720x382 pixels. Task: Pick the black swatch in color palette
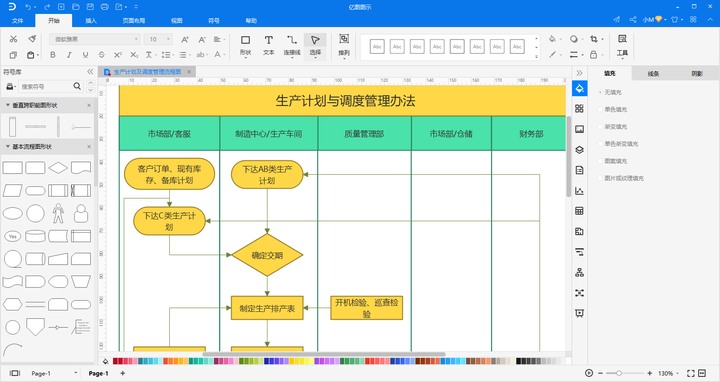518,361
